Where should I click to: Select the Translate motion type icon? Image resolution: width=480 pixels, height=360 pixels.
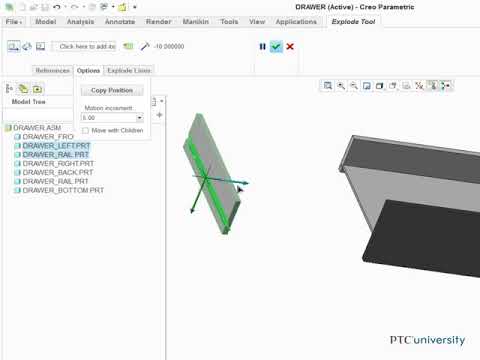coord(14,46)
